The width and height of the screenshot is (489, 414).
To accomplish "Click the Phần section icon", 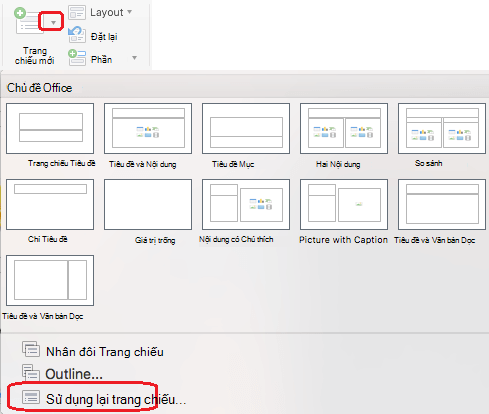I will [77, 57].
